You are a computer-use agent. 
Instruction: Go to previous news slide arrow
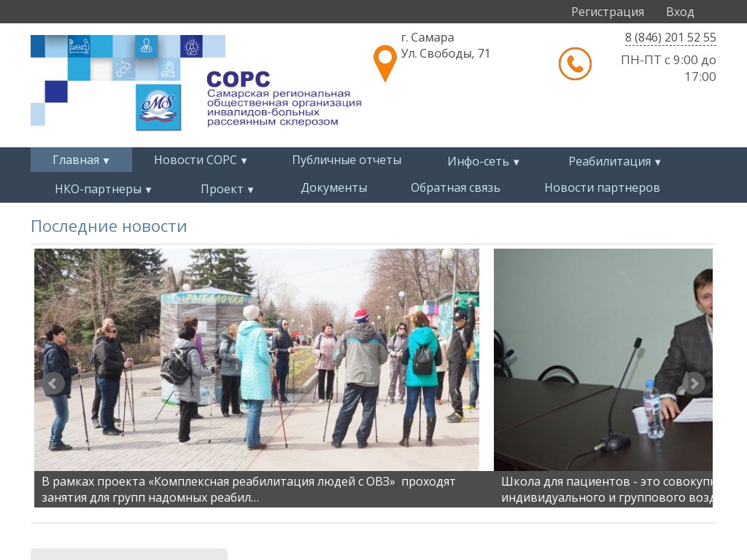click(x=53, y=383)
